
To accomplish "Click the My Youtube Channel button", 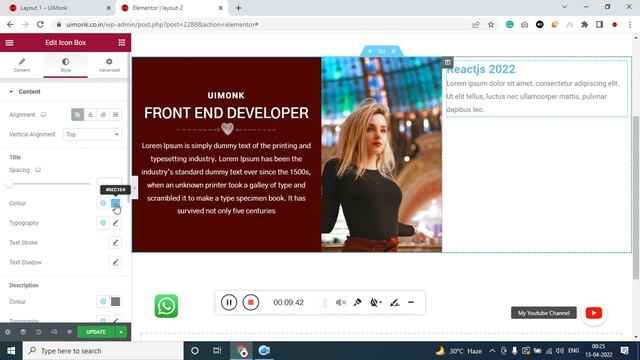I will [x=544, y=313].
